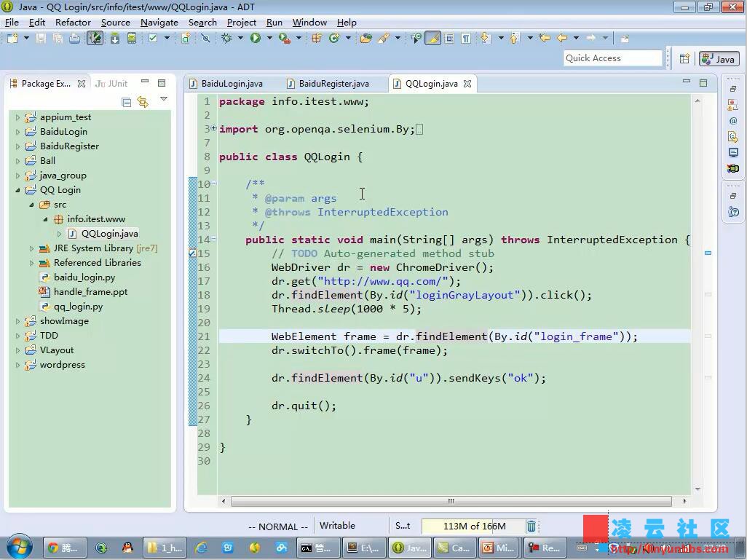Click the External Tools run icon
Screen dimensions: 747x560
pos(285,38)
